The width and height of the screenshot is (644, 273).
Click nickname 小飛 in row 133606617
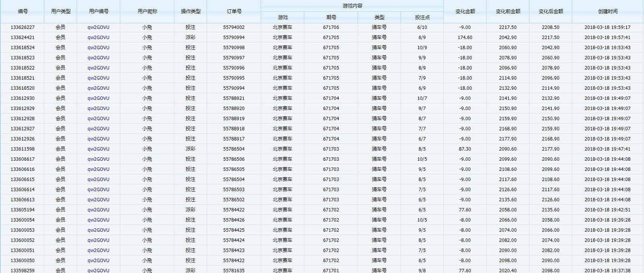(147, 159)
